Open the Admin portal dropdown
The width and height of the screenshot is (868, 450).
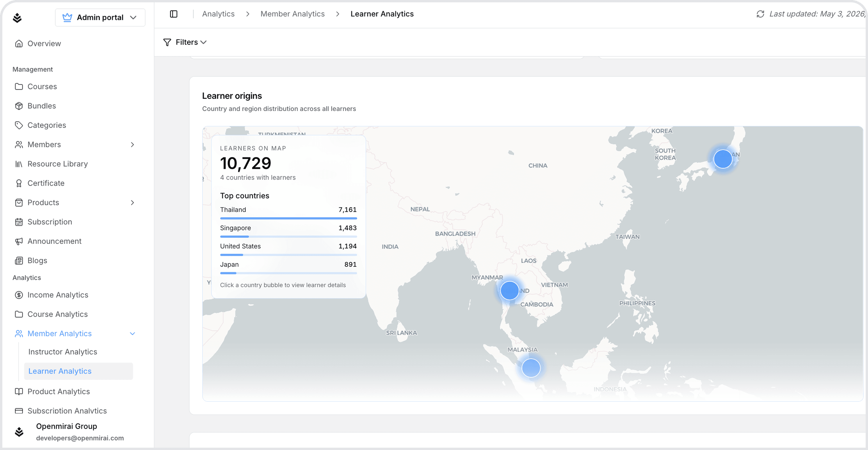tap(100, 17)
